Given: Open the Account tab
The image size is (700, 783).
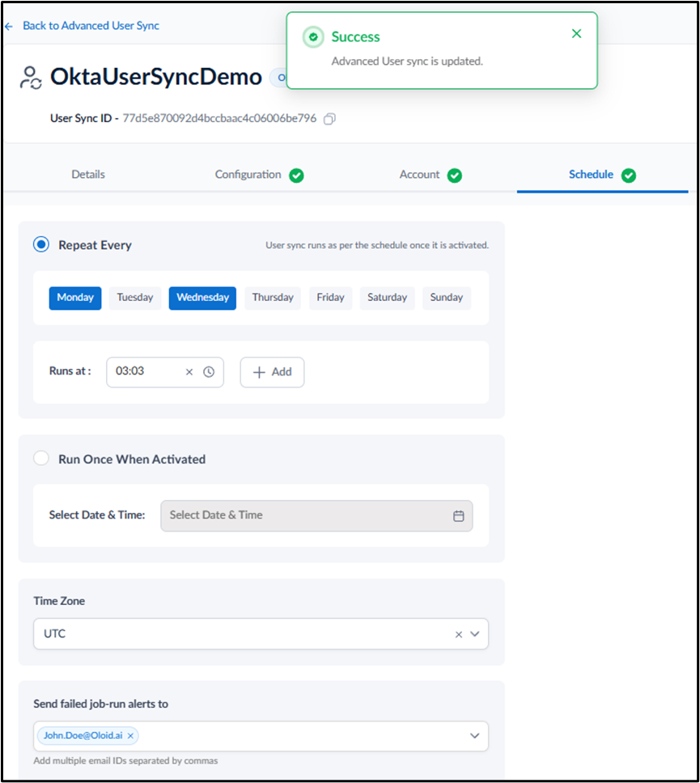Looking at the screenshot, I should tap(419, 174).
